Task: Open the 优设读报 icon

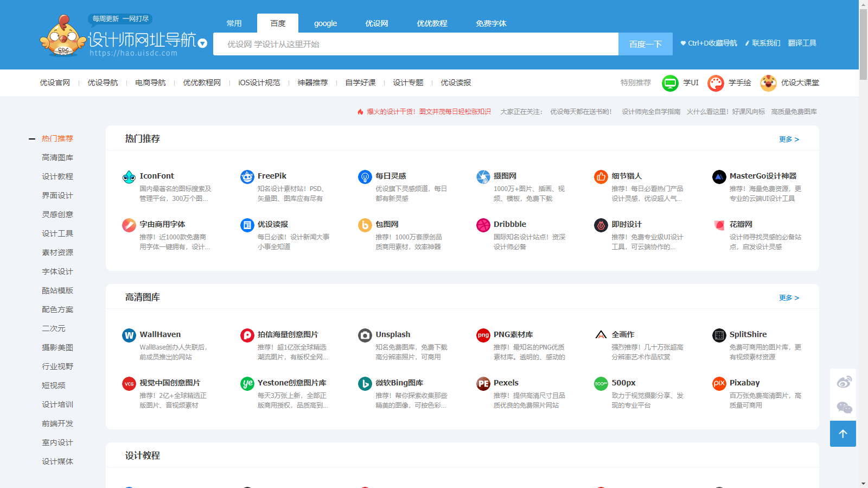Action: [247, 225]
